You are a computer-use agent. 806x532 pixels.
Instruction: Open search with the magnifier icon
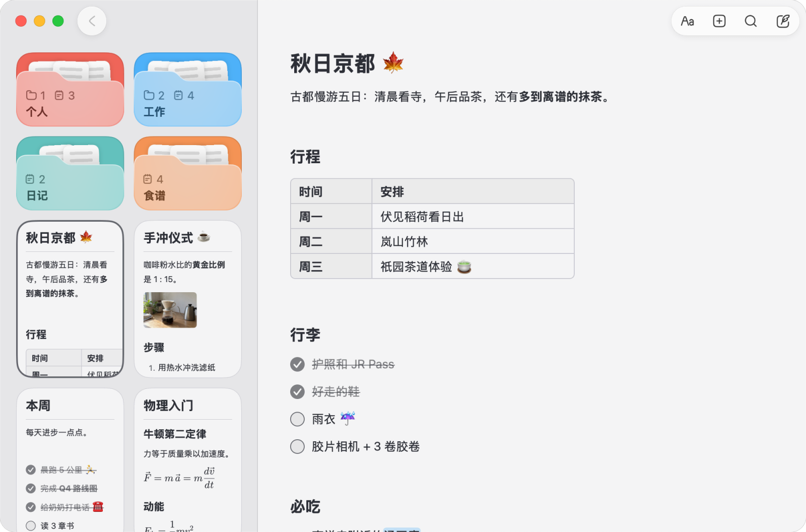(751, 21)
